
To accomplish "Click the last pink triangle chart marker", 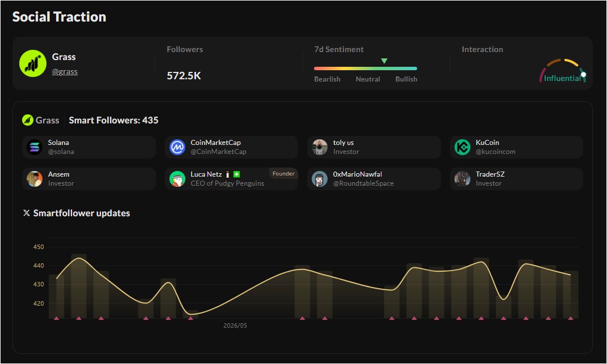I will [571, 318].
